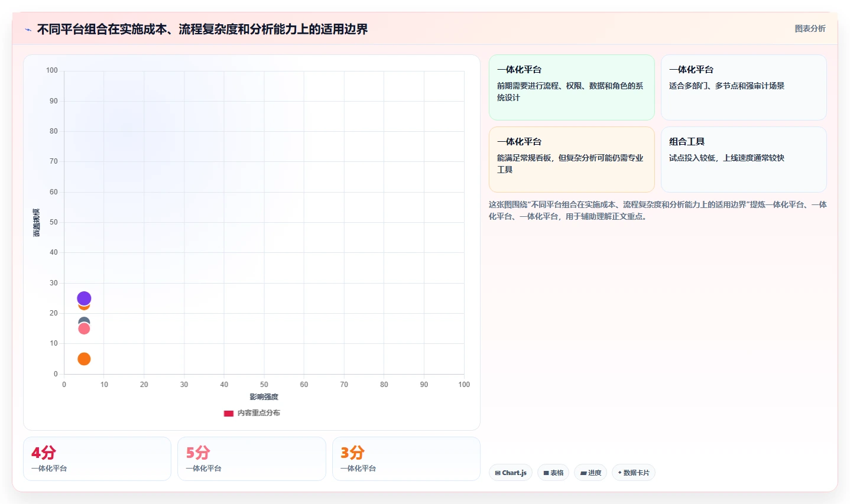Open the card mentioning 多部门、多节点和强审计场景
850x504 pixels.
point(744,87)
